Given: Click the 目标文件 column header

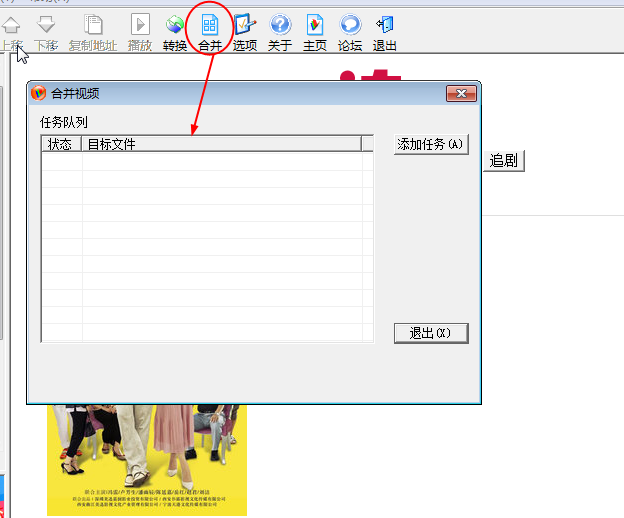Looking at the screenshot, I should pos(222,144).
